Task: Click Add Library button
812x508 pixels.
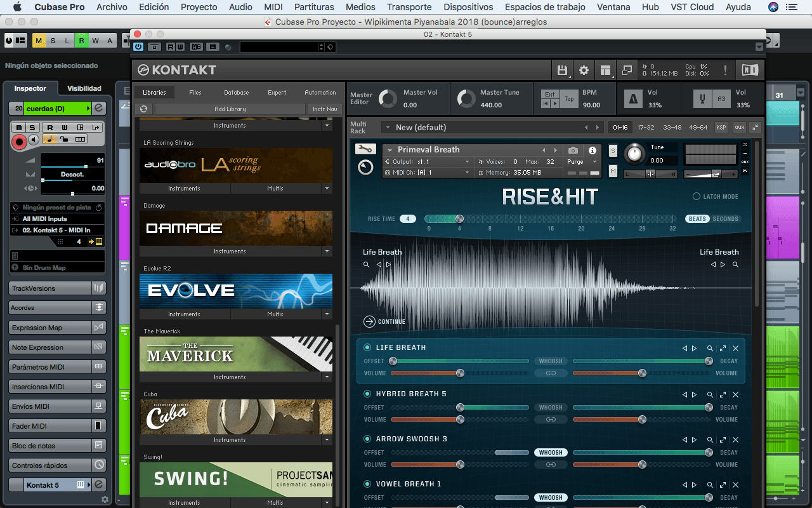Action: coord(230,109)
